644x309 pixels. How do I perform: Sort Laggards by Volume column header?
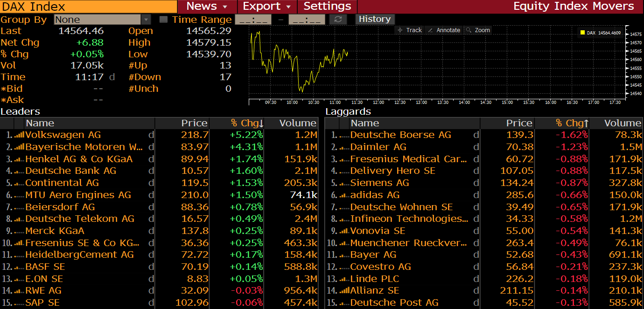pyautogui.click(x=623, y=123)
